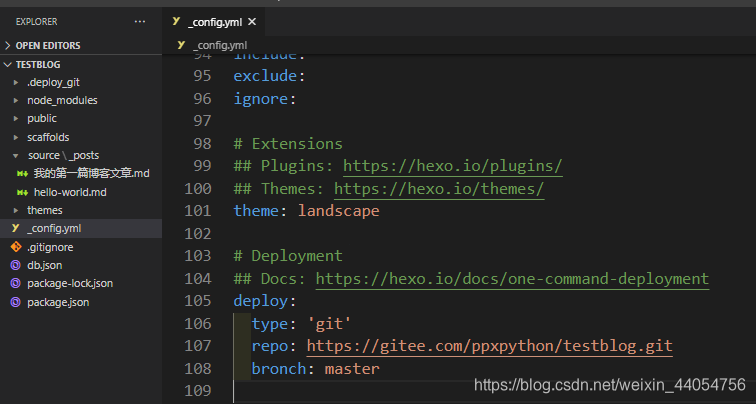Click the 'deploy' key on line 105

(260, 301)
